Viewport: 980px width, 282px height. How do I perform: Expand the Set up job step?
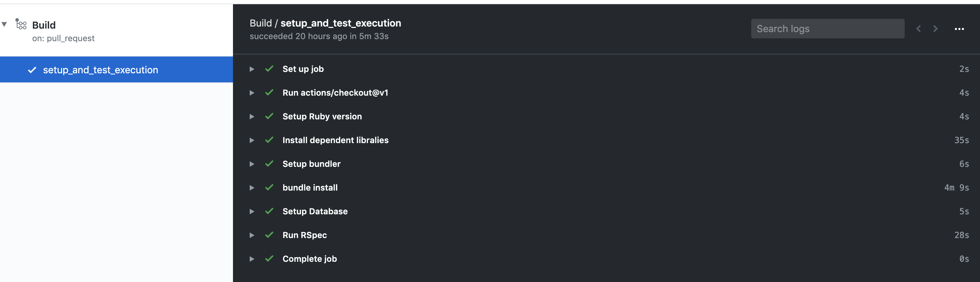[x=251, y=69]
